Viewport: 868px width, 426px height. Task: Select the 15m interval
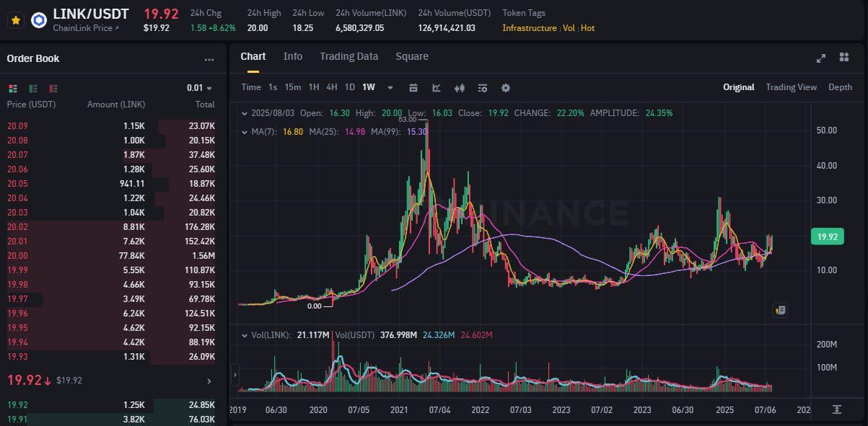click(x=293, y=87)
